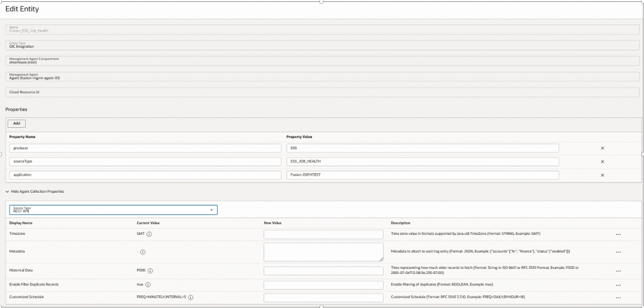This screenshot has width=644, height=308.
Task: Click the ESS_JOB_HEALTH property value field
Action: tap(421, 161)
